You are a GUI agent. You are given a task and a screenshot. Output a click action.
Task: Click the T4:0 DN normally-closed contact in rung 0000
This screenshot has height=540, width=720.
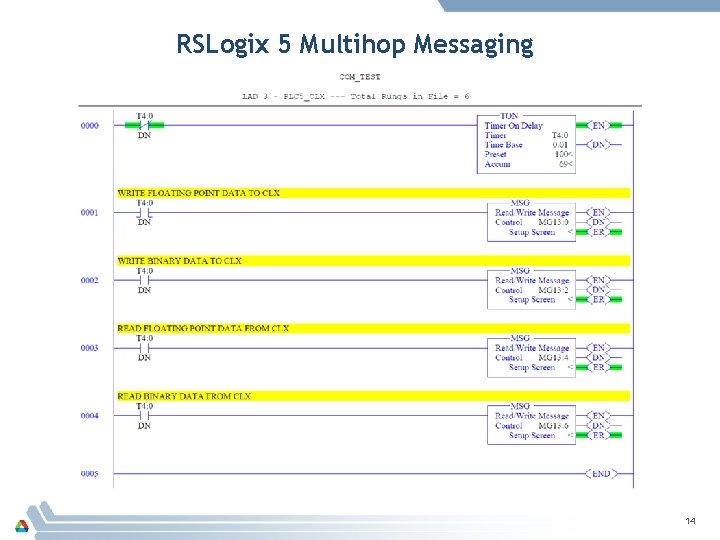(x=144, y=125)
